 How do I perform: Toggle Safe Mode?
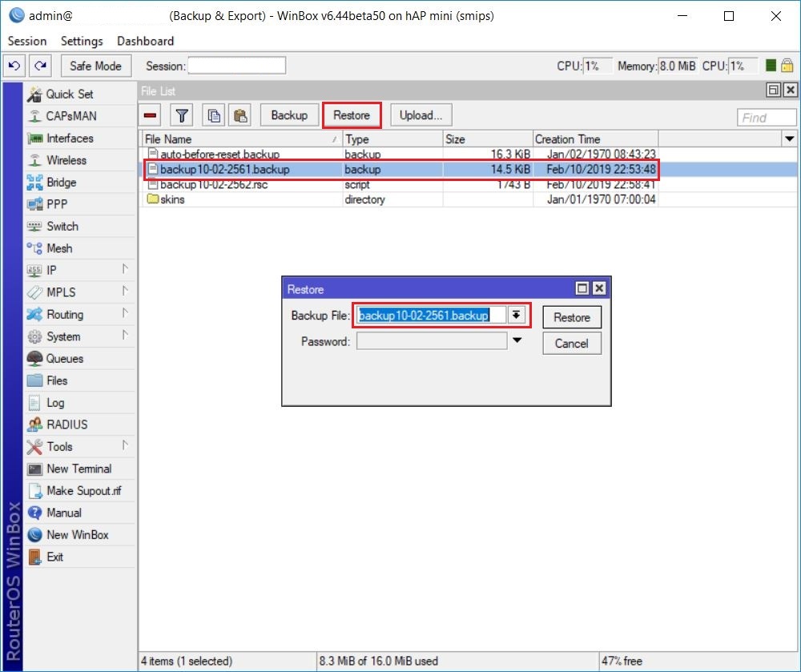[x=95, y=65]
